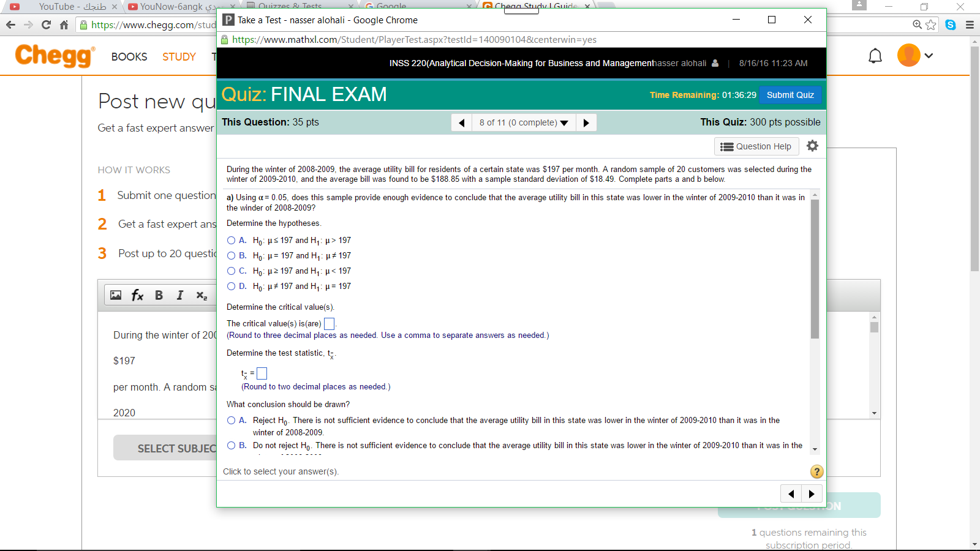Image resolution: width=980 pixels, height=551 pixels.
Task: Click the user icon next to nasser alohali
Action: point(715,63)
